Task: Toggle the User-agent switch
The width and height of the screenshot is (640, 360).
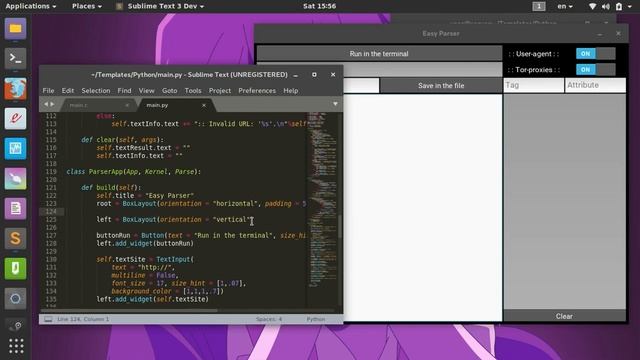Action: pos(596,53)
